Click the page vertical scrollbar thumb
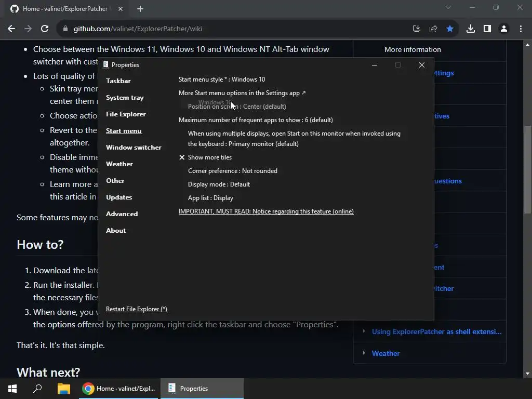532x399 pixels. tap(527, 170)
